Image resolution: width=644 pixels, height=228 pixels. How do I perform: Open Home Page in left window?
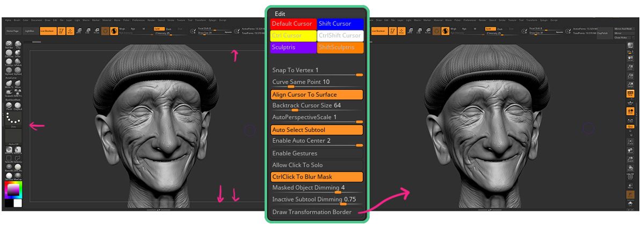[12, 31]
